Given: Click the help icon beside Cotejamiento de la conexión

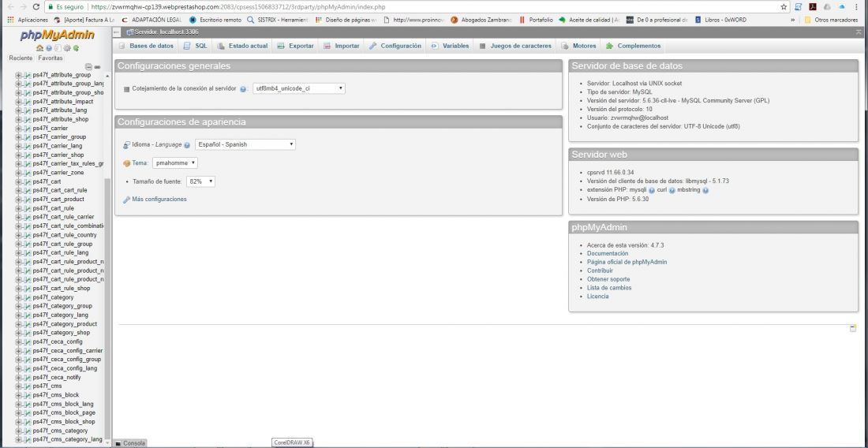Looking at the screenshot, I should tap(243, 89).
